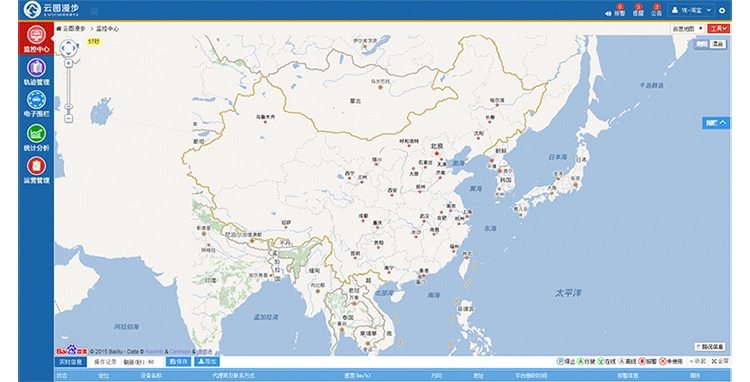Click the 平台接收时间 column header

[x=531, y=376]
